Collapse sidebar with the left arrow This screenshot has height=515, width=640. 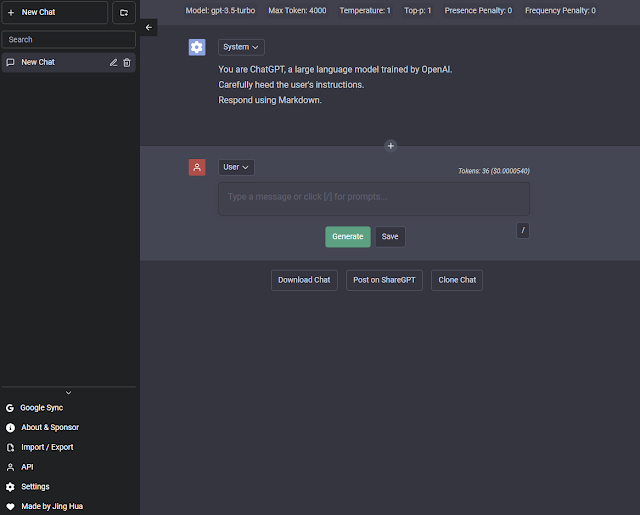149,27
